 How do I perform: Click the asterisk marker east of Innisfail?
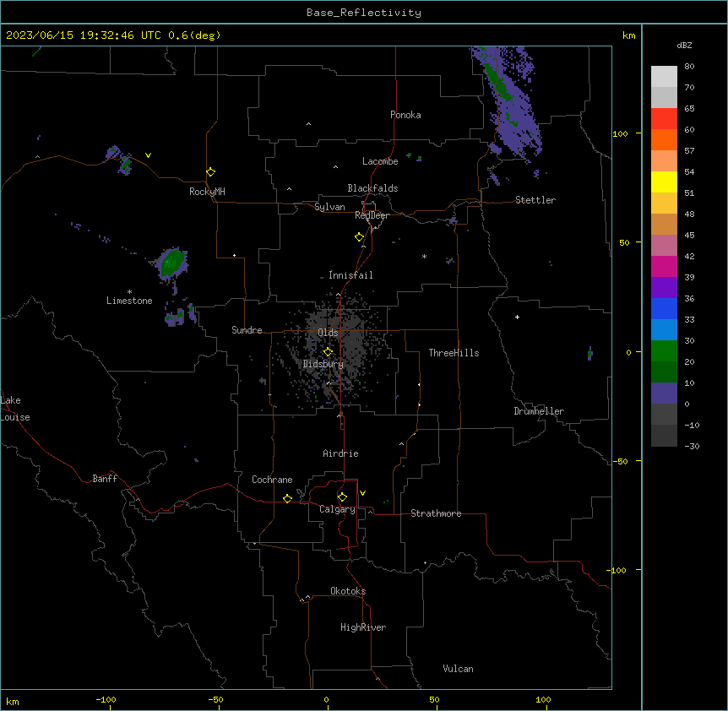tap(424, 256)
